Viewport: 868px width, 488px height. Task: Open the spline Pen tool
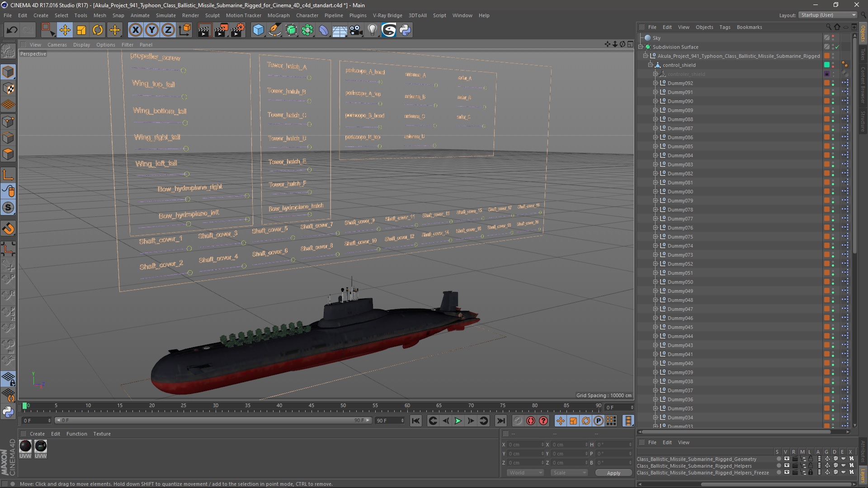pyautogui.click(x=274, y=30)
